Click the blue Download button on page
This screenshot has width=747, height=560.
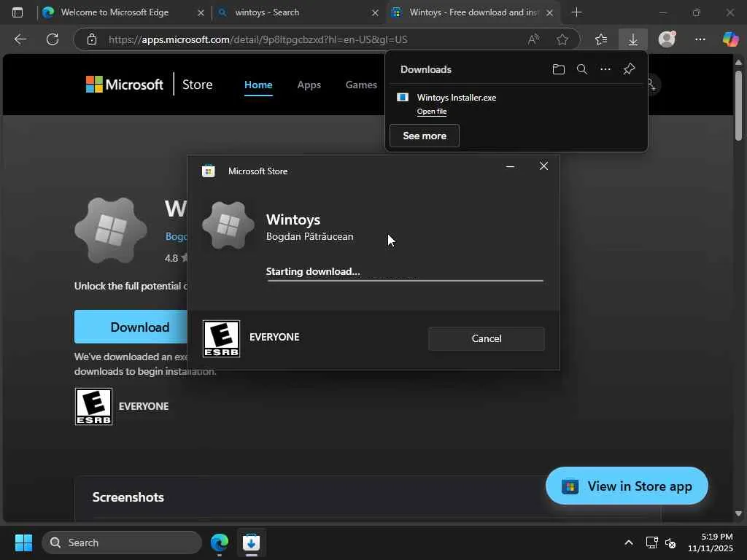pos(131,327)
